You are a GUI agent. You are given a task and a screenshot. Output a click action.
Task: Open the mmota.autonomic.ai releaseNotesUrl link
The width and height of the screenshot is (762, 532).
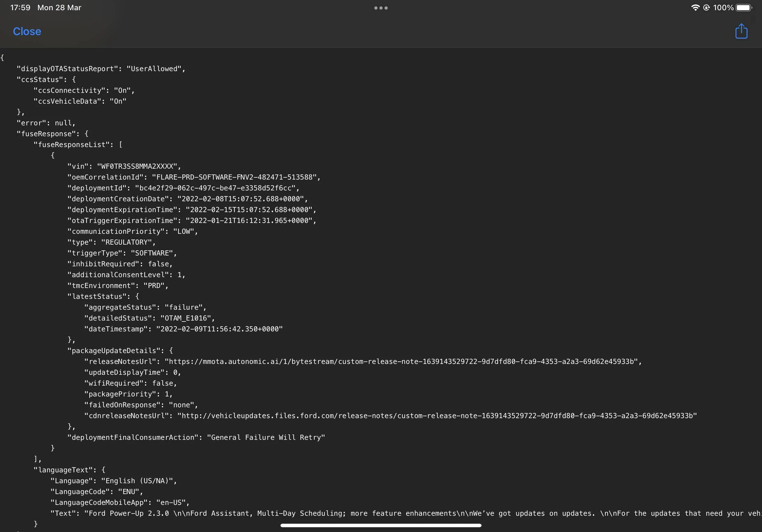click(401, 361)
